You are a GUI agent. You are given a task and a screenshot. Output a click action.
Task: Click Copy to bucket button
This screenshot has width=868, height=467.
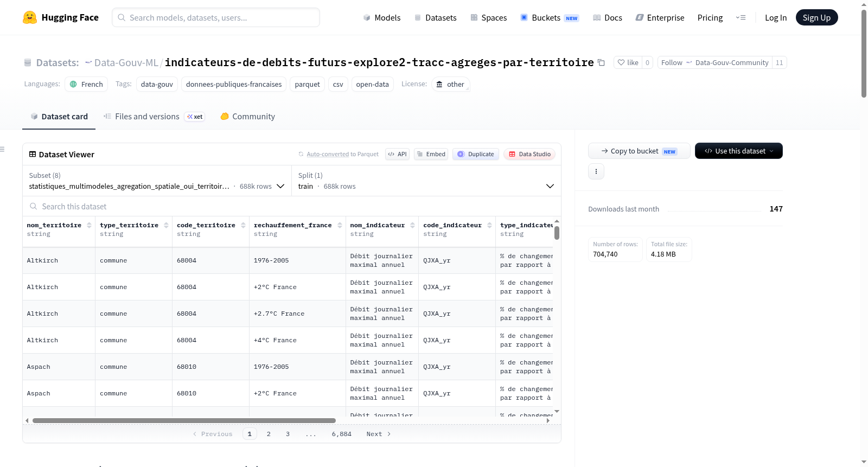pos(639,151)
